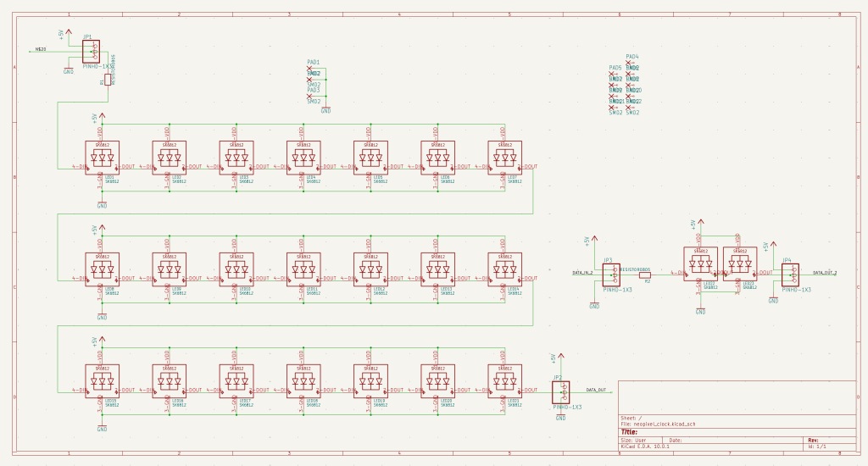Image resolution: width=868 pixels, height=466 pixels.
Task: Select the LED20 SK6812 symbol
Action: click(438, 382)
